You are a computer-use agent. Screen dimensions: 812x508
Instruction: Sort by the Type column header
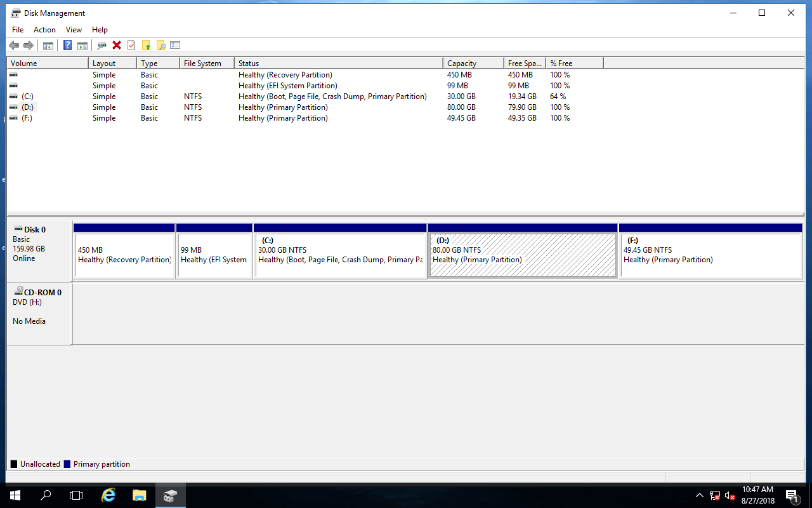[158, 63]
